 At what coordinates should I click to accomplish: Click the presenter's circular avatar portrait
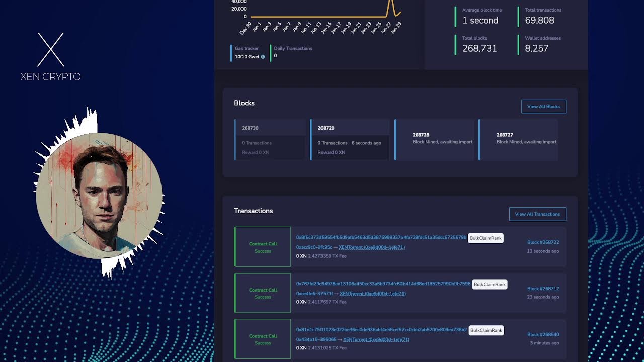pyautogui.click(x=99, y=196)
